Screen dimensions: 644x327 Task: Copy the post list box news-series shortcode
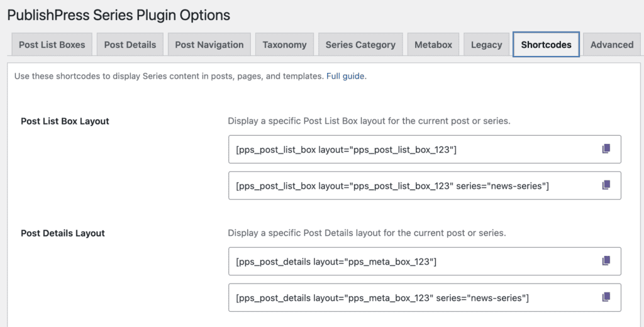point(606,185)
